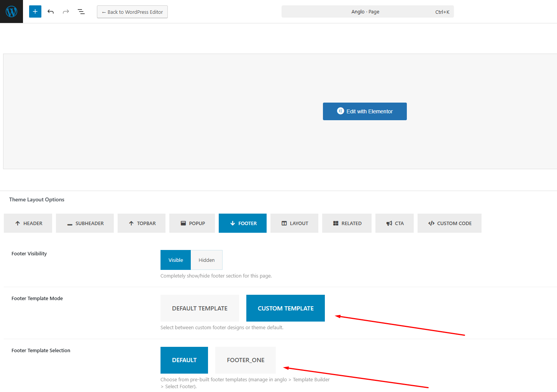557x392 pixels.
Task: Set footer visibility to Hidden
Action: tap(206, 260)
